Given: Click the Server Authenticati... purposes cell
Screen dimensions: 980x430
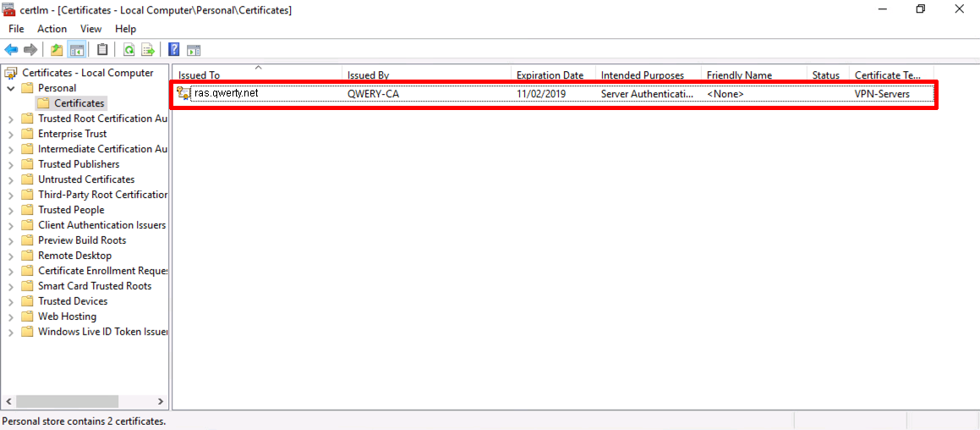Looking at the screenshot, I should click(x=647, y=94).
